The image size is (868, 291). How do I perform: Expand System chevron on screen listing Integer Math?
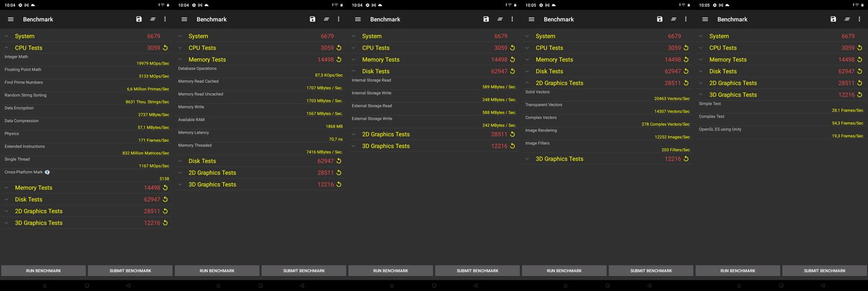[x=7, y=36]
